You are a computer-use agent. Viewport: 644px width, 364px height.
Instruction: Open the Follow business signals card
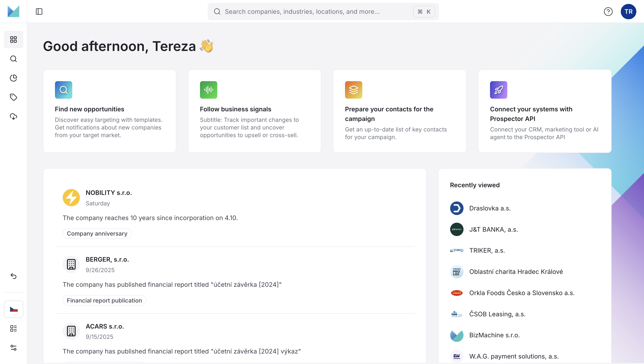pos(255,111)
